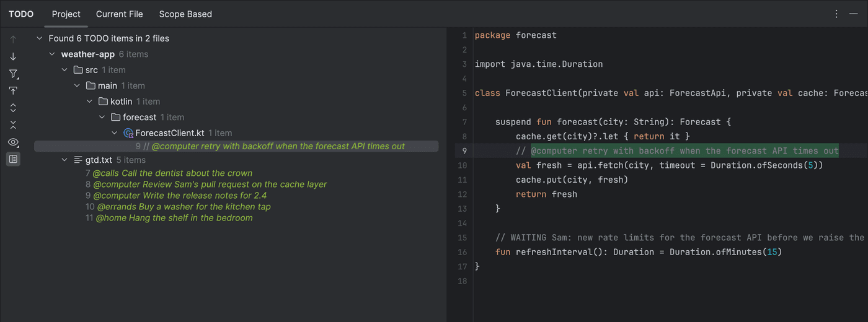Collapse the forecast folder chevron

coord(102,117)
